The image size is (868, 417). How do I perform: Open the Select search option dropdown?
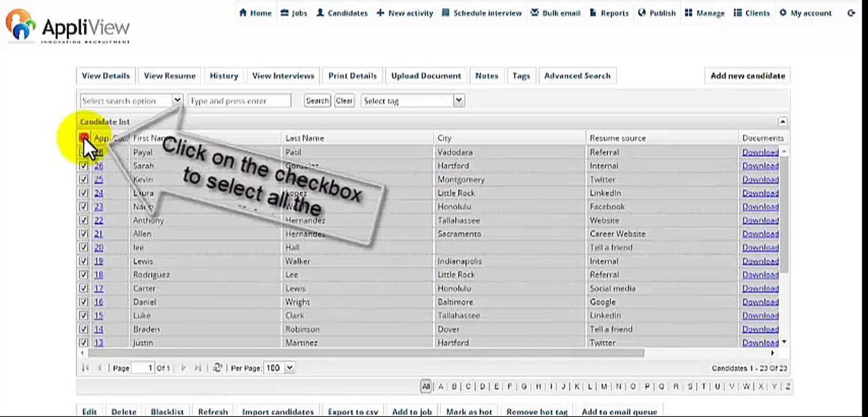131,101
